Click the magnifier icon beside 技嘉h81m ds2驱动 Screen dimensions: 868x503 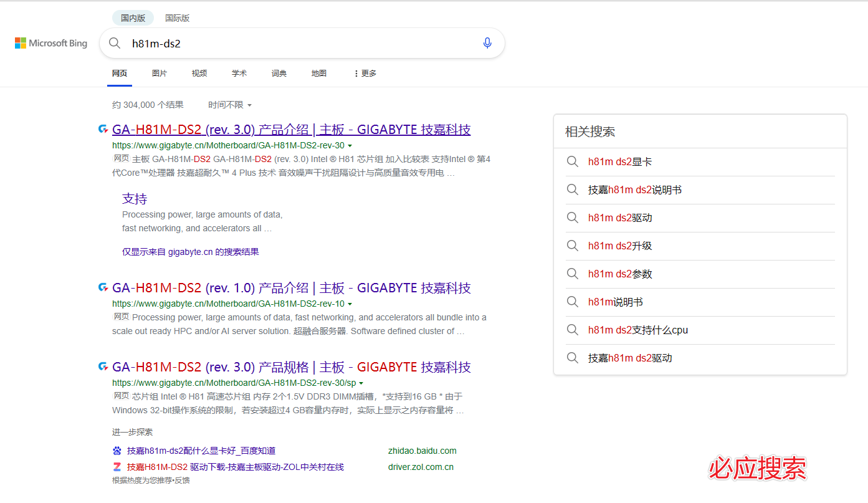[573, 358]
